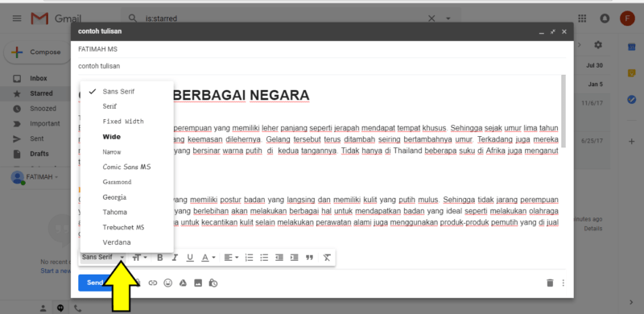Choose the Comic Sans MS font
The width and height of the screenshot is (644, 314).
127,167
